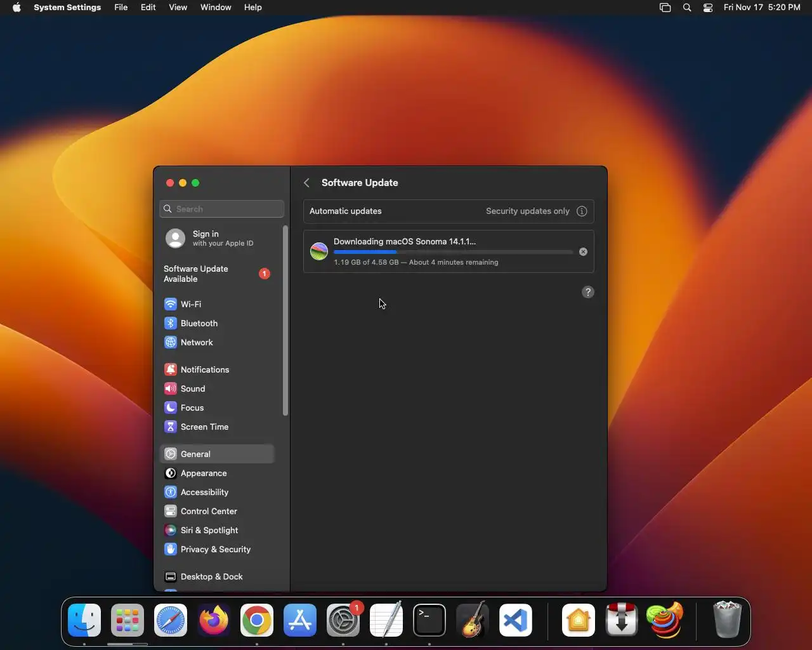Screen dimensions: 812x650
Task: Open Control Center settings
Action: [x=216, y=511]
